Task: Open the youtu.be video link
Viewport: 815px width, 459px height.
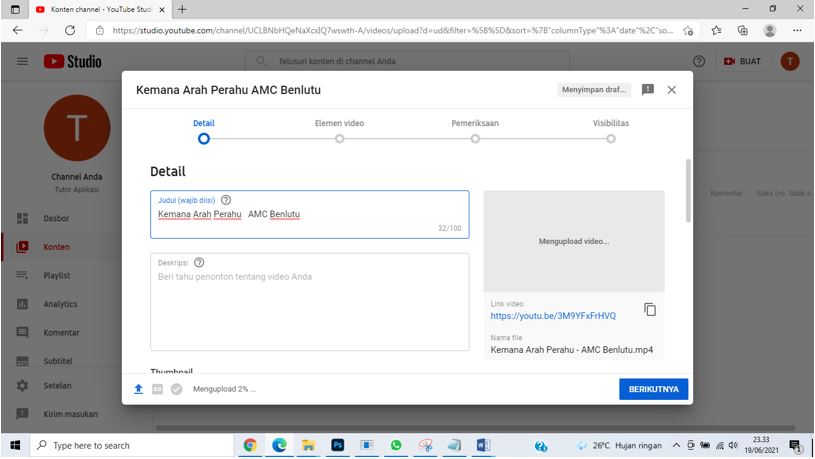Action: (x=553, y=316)
